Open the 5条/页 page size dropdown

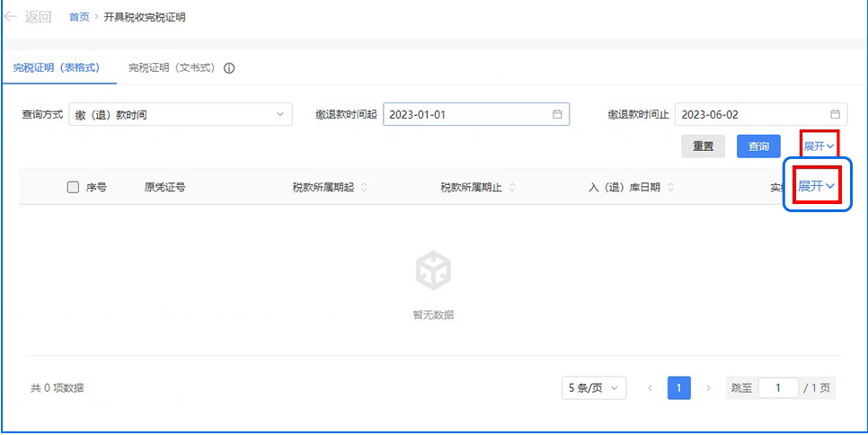click(594, 388)
